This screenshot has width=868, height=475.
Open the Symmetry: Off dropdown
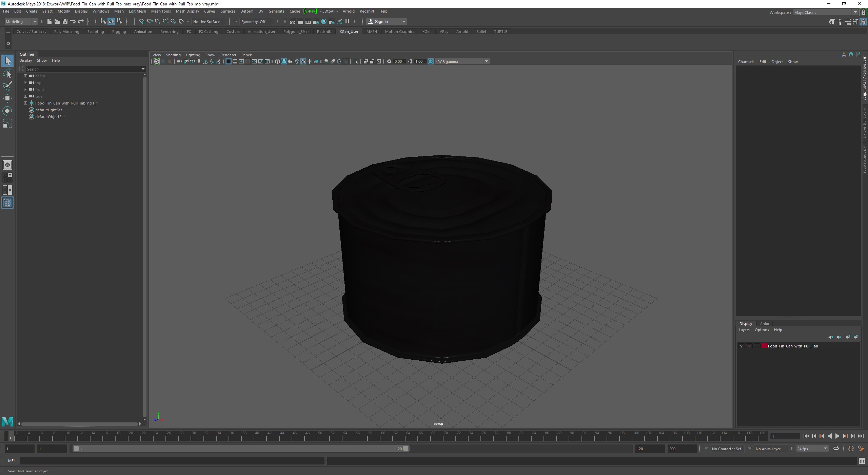pyautogui.click(x=256, y=21)
